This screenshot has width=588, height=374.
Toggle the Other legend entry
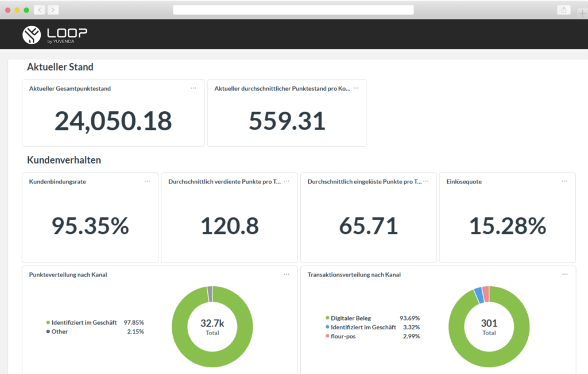pos(57,332)
